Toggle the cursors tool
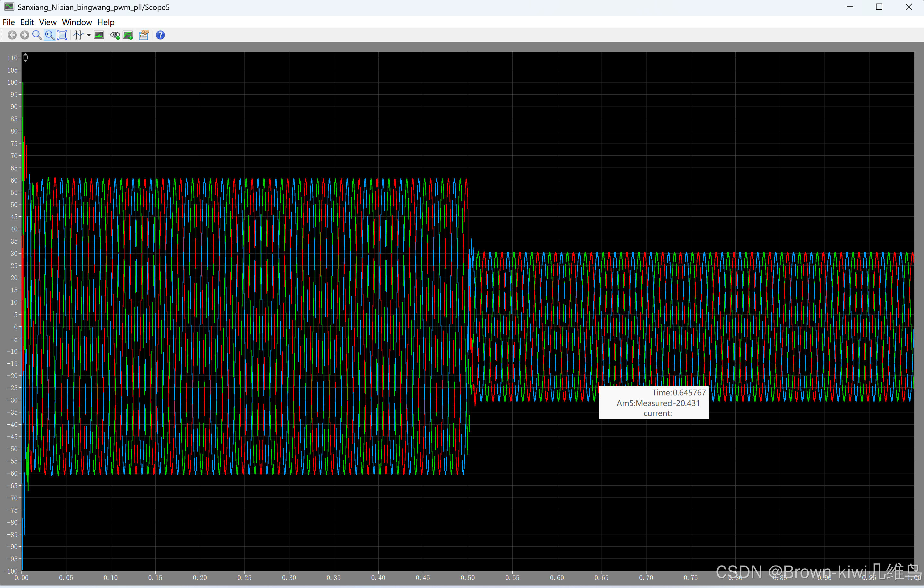Image resolution: width=924 pixels, height=588 pixels. (x=78, y=35)
